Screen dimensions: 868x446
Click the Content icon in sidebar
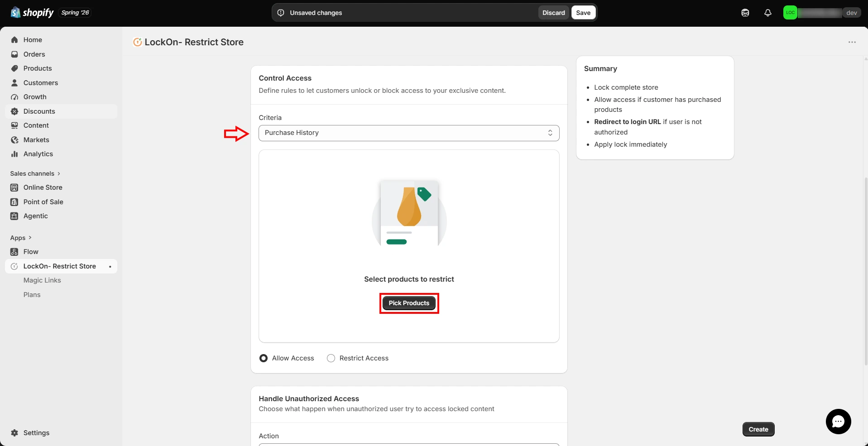click(x=14, y=125)
